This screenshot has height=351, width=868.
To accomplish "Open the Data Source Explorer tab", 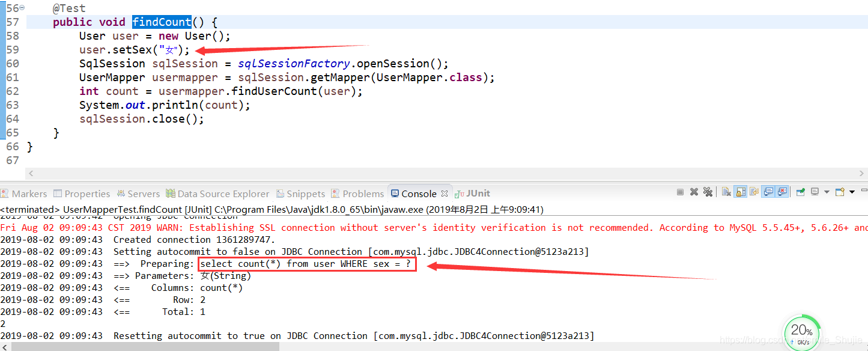I will [x=218, y=194].
